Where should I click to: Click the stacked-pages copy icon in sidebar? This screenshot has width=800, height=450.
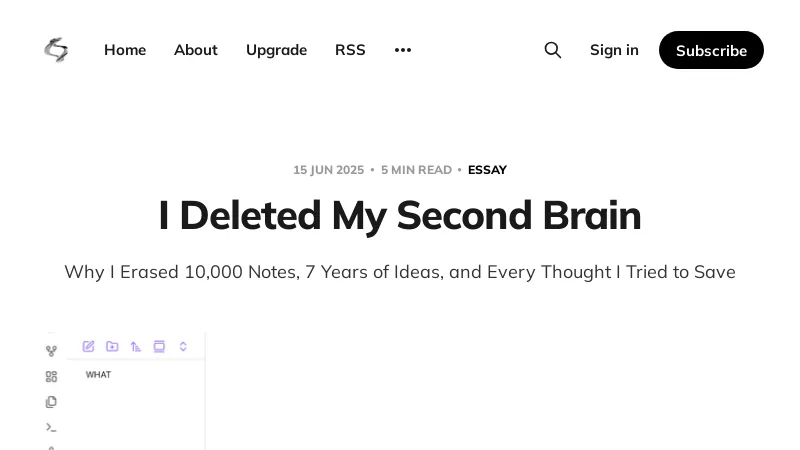51,402
